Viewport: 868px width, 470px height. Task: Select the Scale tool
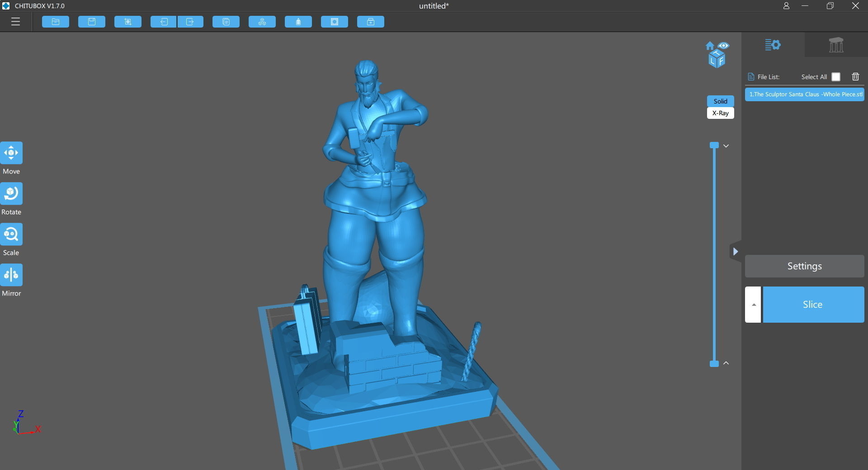pyautogui.click(x=11, y=234)
